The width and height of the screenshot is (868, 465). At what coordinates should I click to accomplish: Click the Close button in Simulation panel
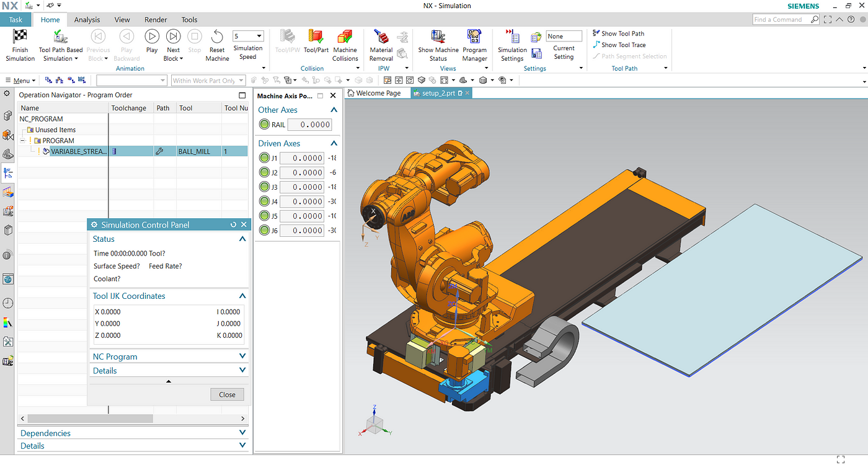click(x=227, y=394)
